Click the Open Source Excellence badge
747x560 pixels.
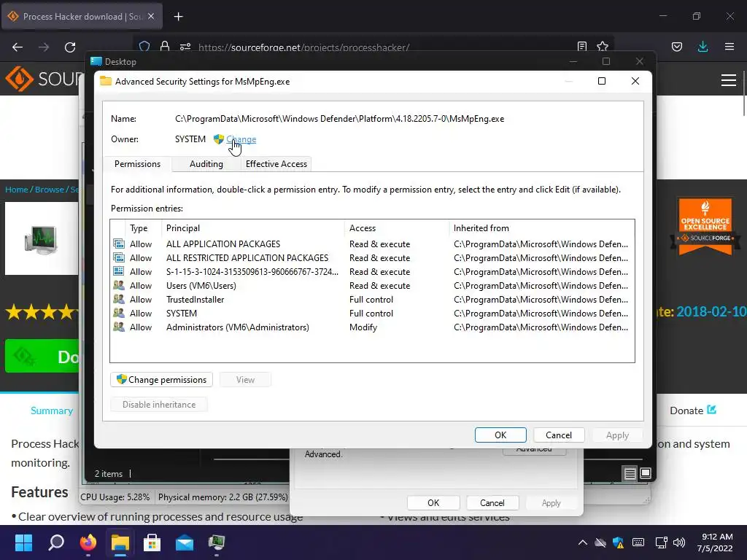705,227
